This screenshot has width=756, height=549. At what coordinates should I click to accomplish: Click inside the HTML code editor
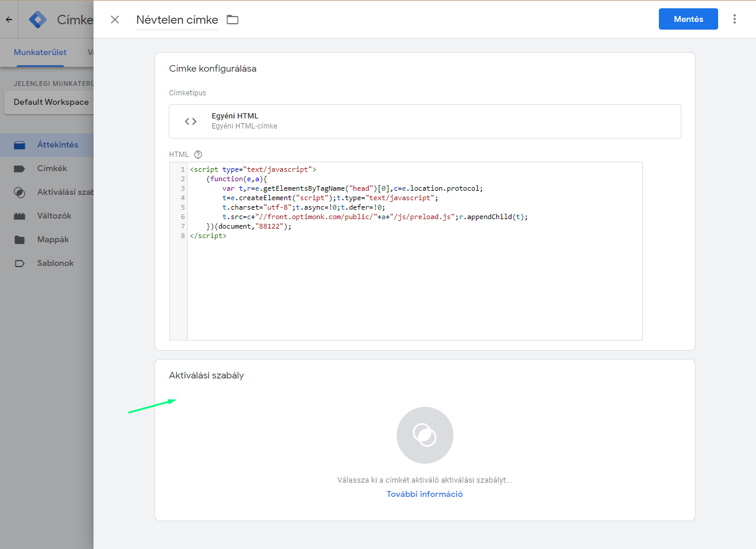point(406,251)
